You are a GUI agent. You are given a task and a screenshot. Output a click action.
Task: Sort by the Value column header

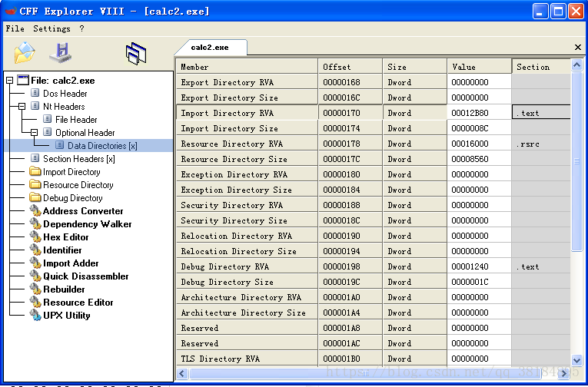click(x=480, y=67)
